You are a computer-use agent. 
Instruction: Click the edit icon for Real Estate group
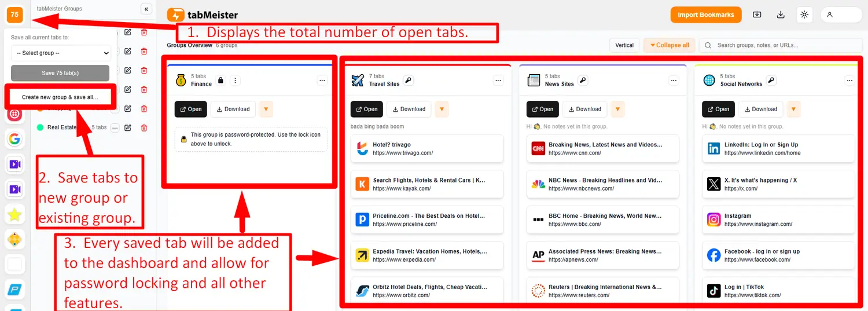pyautogui.click(x=128, y=127)
